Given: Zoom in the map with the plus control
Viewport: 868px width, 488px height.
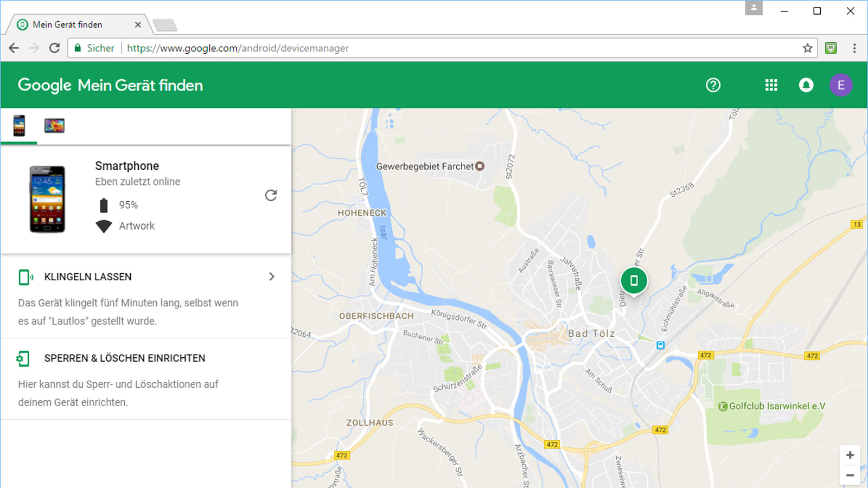Looking at the screenshot, I should tap(850, 455).
